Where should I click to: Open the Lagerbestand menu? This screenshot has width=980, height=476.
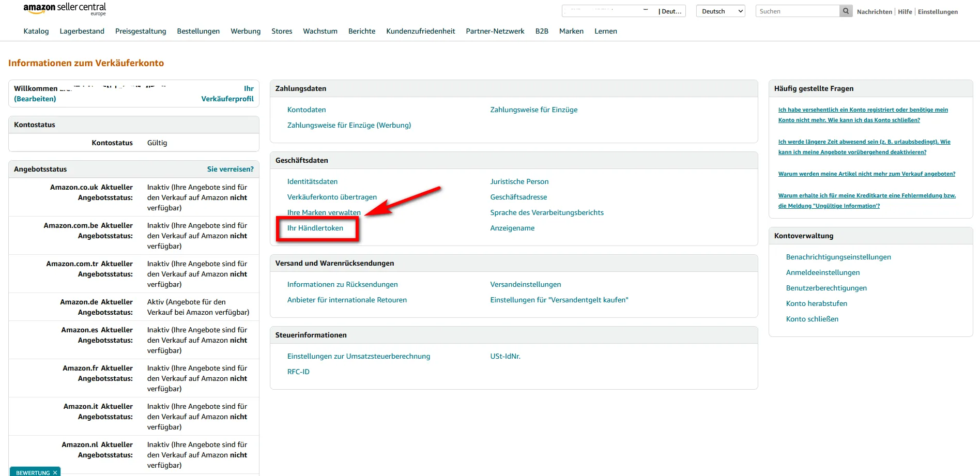(82, 31)
